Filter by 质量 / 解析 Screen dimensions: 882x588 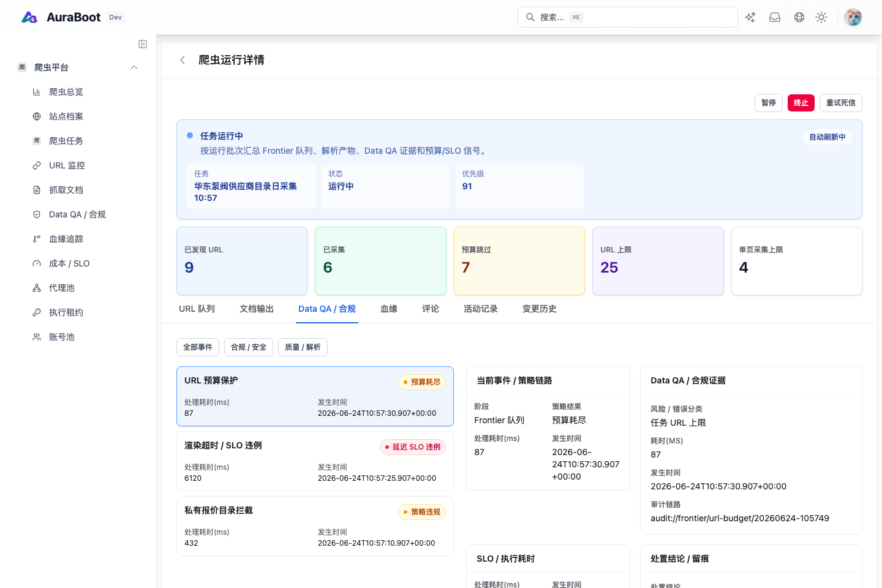303,347
